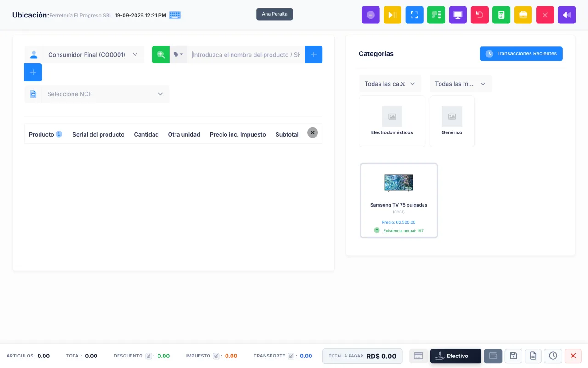Click the document quotation icon in footer
Image resolution: width=588 pixels, height=368 pixels.
[x=533, y=356]
